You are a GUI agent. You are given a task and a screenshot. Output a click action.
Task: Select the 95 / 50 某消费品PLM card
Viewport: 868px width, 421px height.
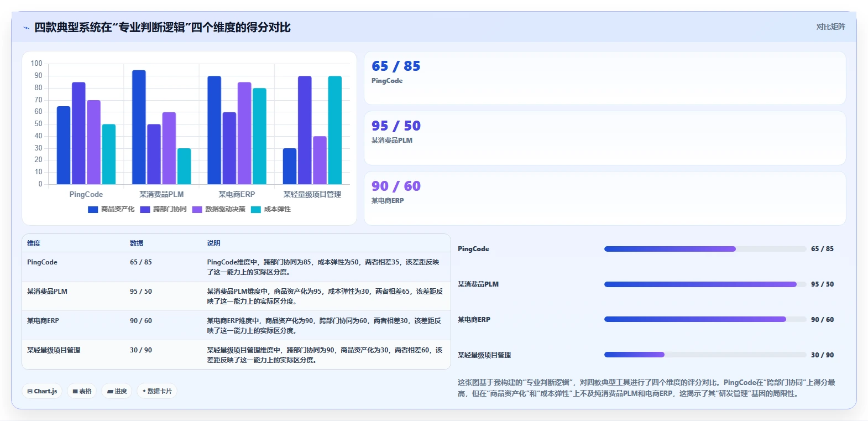(605, 138)
